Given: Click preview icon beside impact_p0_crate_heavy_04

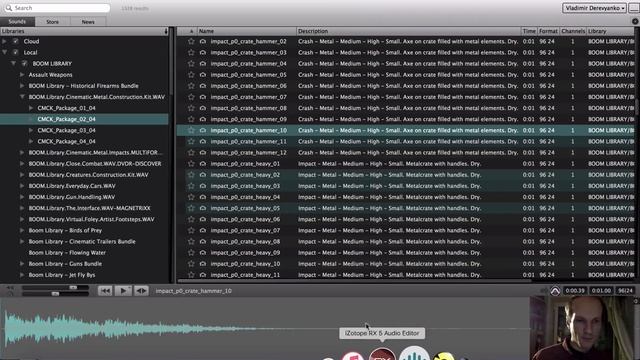Looking at the screenshot, I should pos(203,197).
